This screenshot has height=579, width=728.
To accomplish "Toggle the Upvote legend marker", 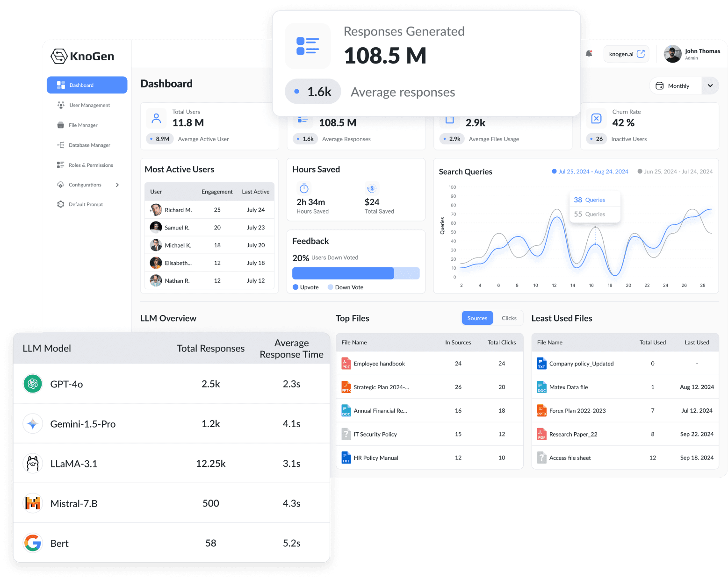I will [296, 287].
